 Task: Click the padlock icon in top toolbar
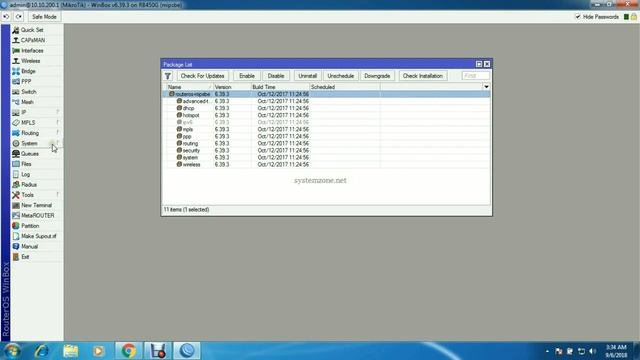pos(633,17)
